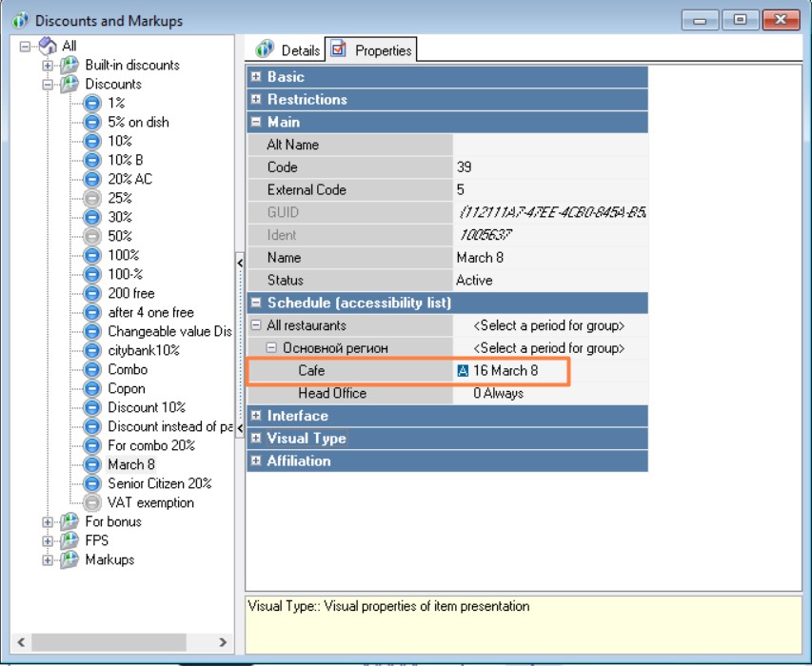Click the gray VAT exemption discount icon
This screenshot has height=666, width=812.
pyautogui.click(x=91, y=502)
